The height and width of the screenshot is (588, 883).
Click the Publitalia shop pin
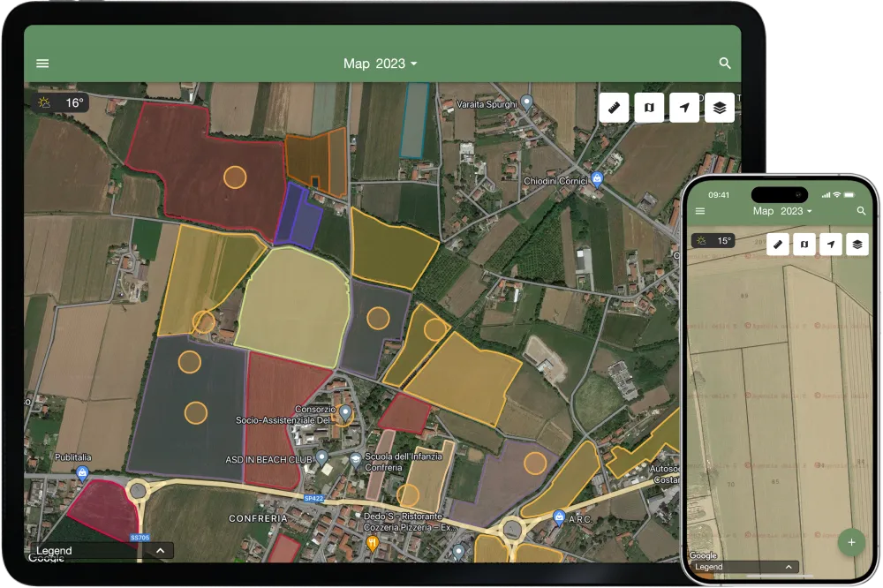coord(82,473)
